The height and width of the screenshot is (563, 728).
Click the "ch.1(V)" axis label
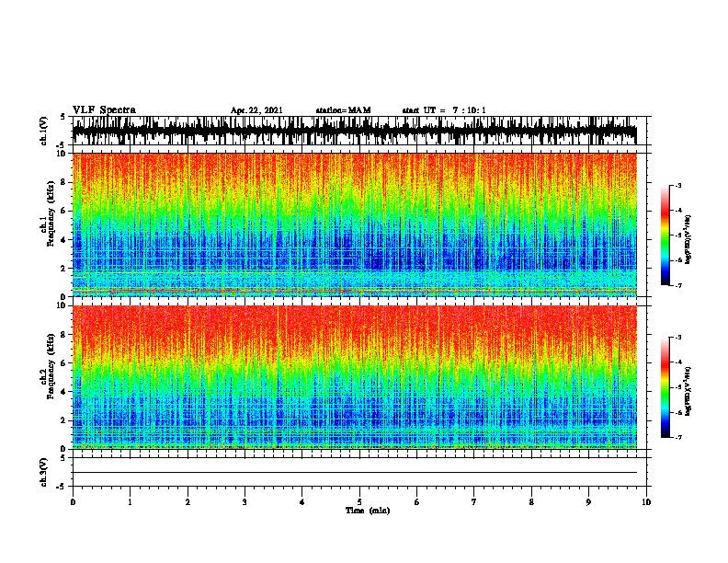click(44, 131)
